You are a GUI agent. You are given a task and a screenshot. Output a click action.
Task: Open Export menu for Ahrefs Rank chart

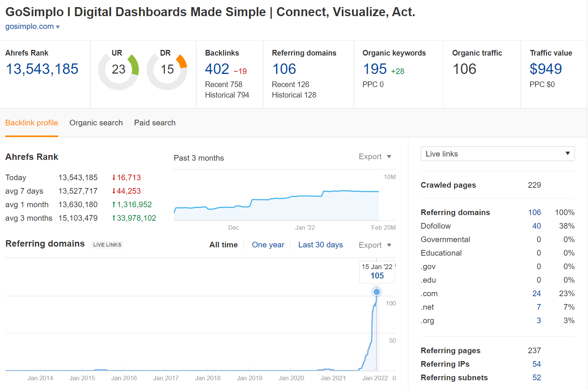point(375,157)
